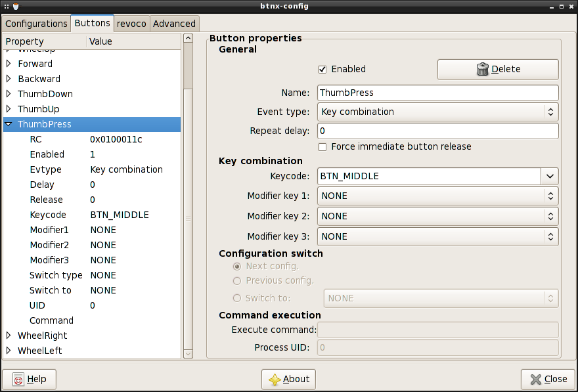
Task: Select the Command property row
Action: coord(92,320)
